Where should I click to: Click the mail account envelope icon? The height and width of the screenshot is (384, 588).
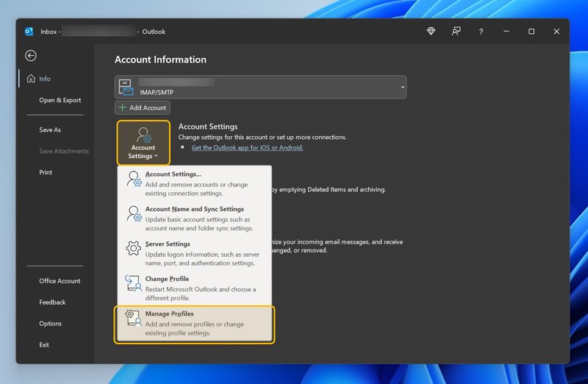click(x=126, y=88)
